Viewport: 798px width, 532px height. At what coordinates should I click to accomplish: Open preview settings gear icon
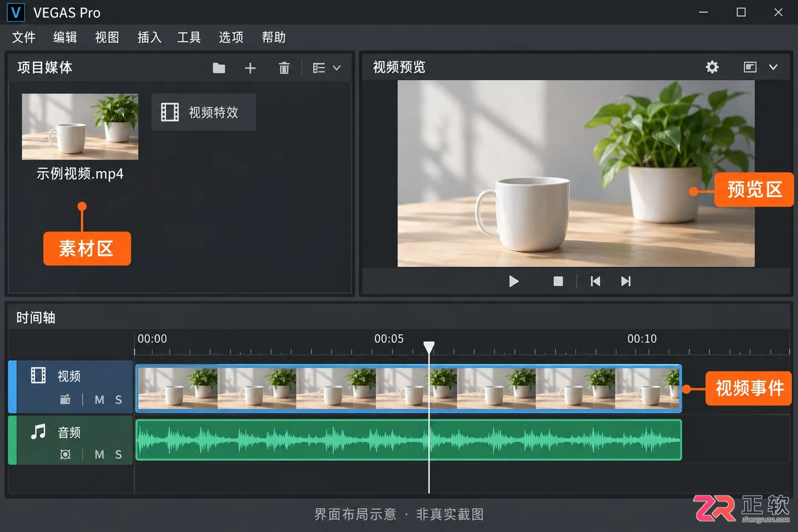[712, 67]
